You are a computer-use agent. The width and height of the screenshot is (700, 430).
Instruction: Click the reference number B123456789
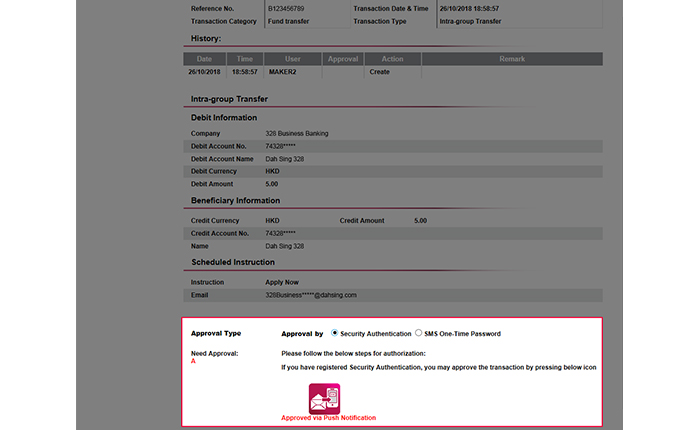click(286, 8)
